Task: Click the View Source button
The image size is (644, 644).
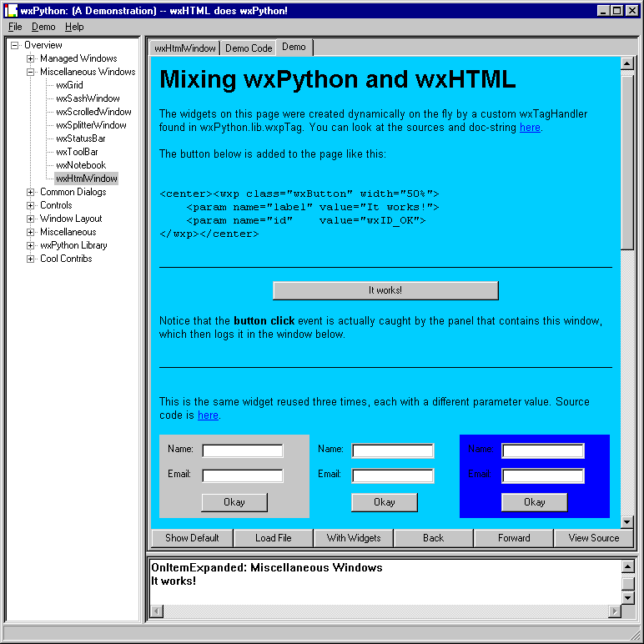Action: click(x=593, y=538)
